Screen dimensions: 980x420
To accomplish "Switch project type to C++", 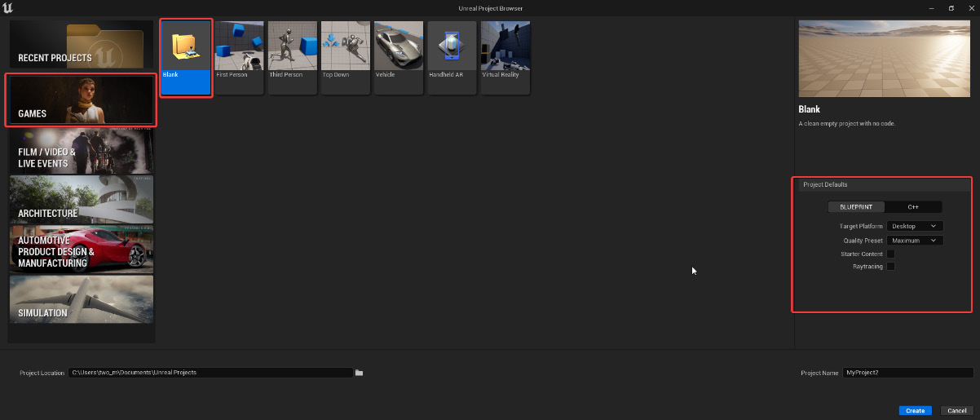I will 913,207.
